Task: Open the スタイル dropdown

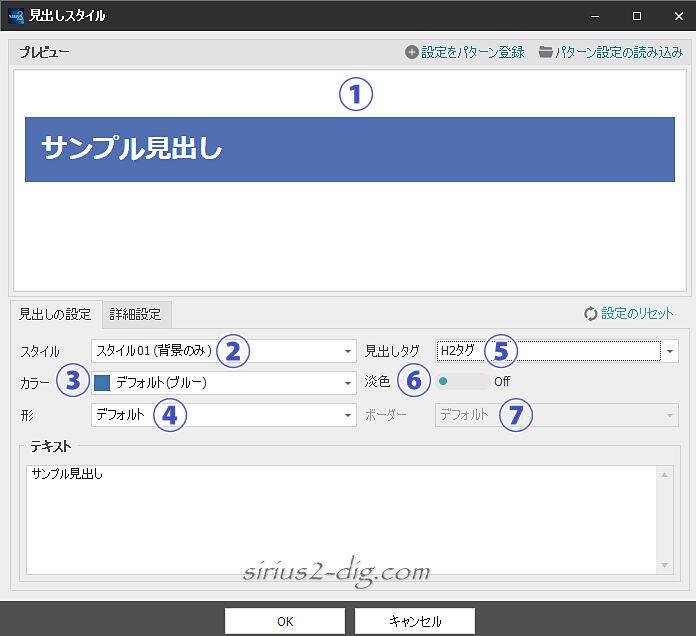Action: [348, 351]
